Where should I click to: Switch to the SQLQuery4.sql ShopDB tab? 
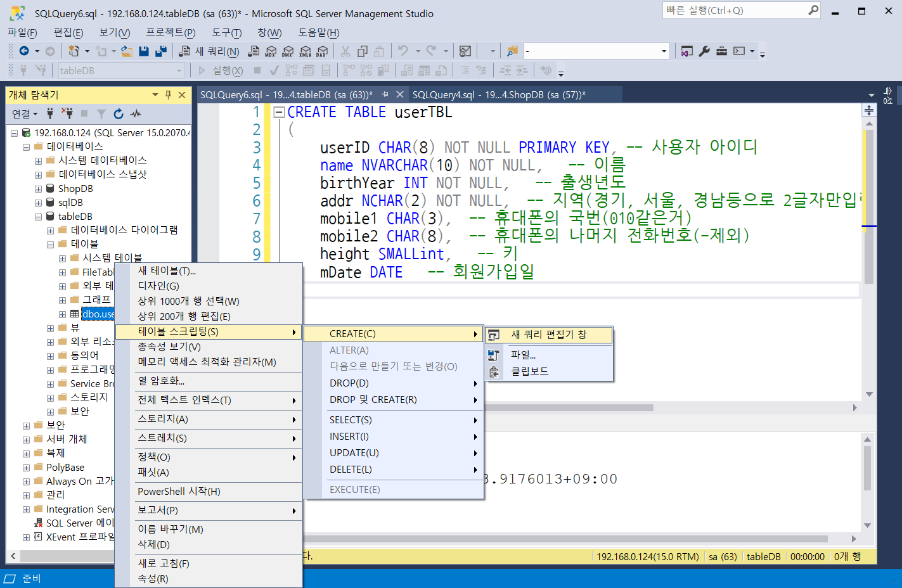(x=499, y=94)
